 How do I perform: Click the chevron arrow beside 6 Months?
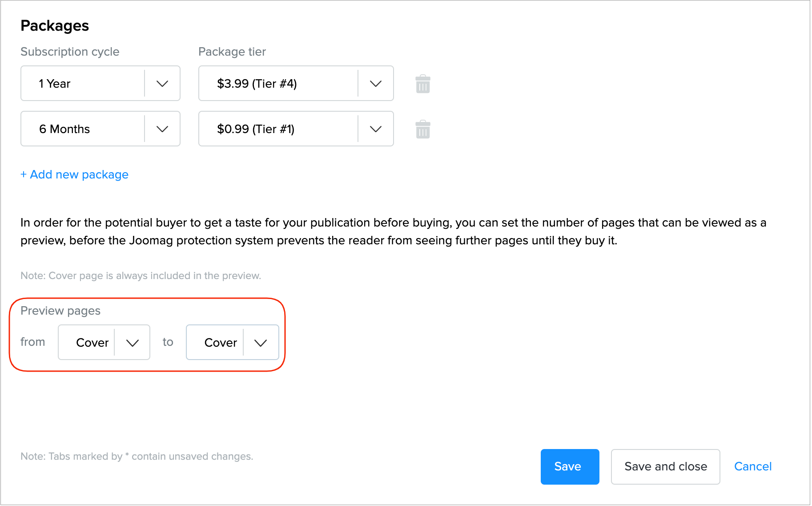pyautogui.click(x=162, y=129)
